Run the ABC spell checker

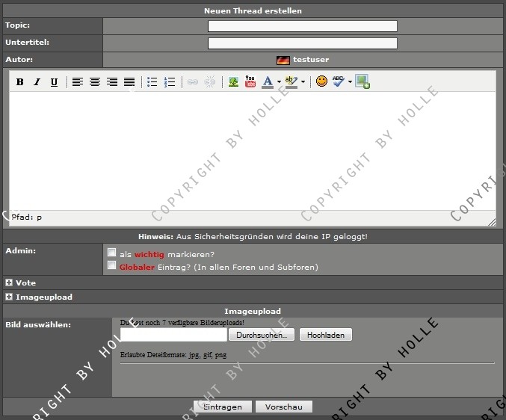click(x=339, y=81)
